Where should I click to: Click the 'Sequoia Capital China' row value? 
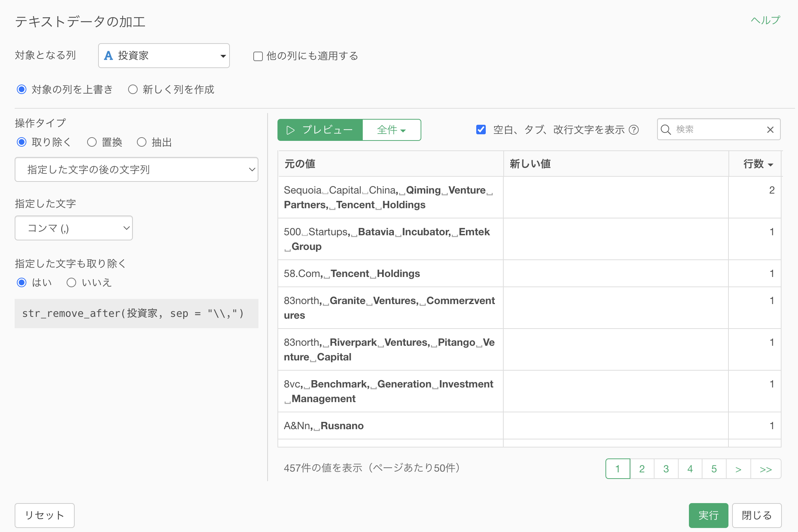coord(390,198)
